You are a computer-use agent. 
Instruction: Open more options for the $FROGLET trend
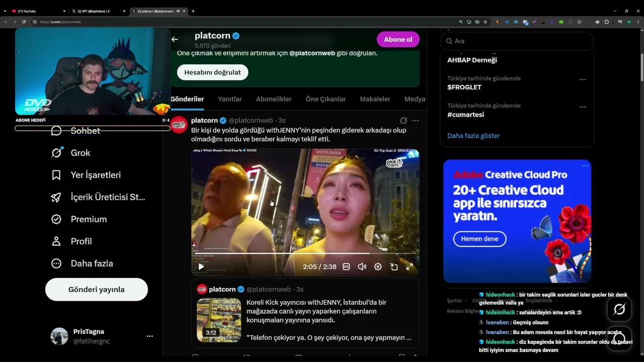(583, 79)
